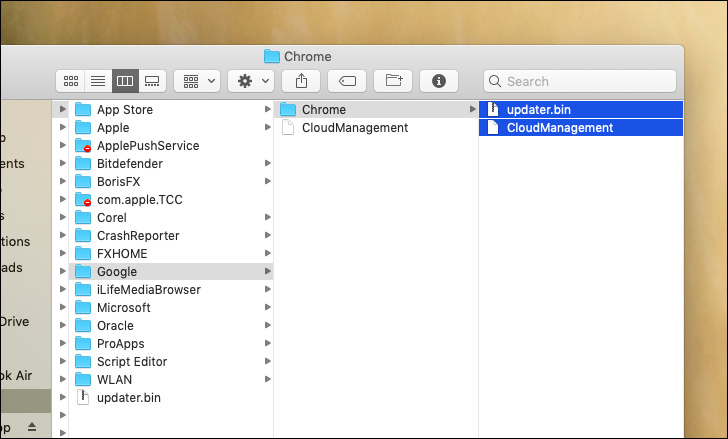Select the ApplePushService folder

(171, 146)
